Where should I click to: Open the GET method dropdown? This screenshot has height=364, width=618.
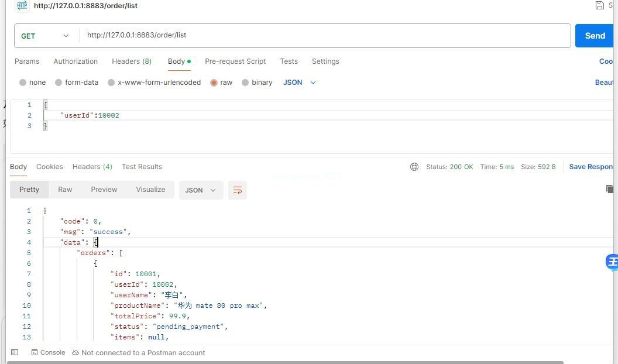point(46,36)
